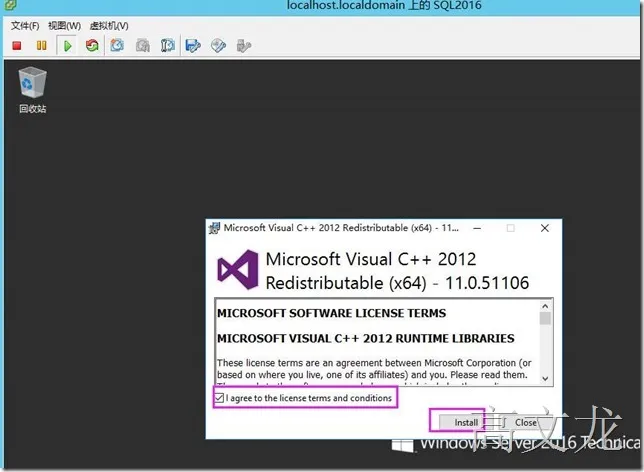Click the purple Visual Studio logo
This screenshot has height=472, width=644.
tap(238, 269)
